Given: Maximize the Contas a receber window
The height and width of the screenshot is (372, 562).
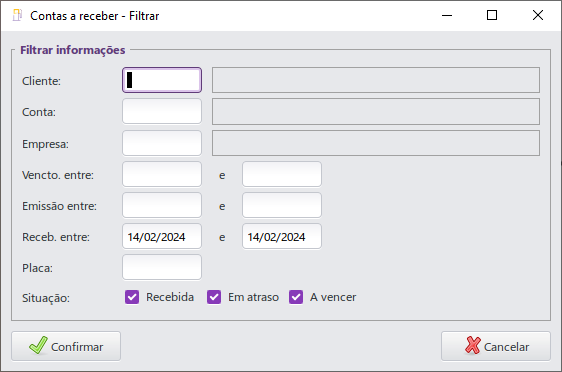Looking at the screenshot, I should [492, 15].
